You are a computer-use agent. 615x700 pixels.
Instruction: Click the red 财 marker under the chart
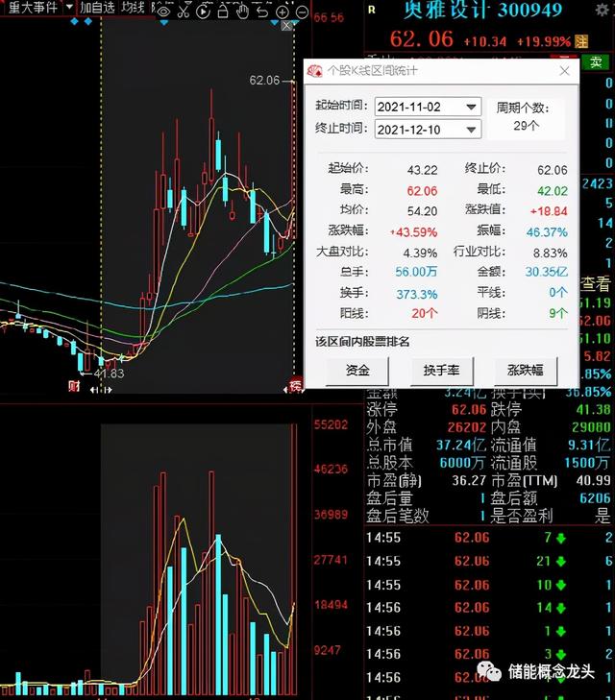(74, 386)
